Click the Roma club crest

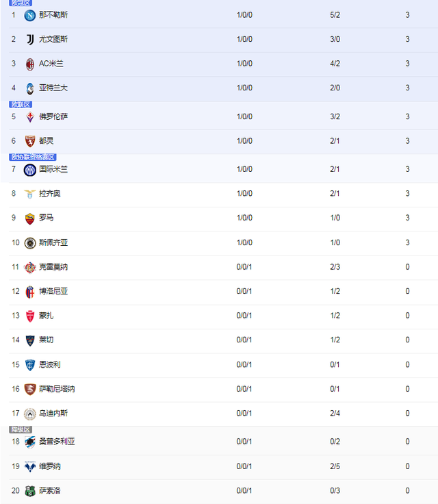(30, 218)
